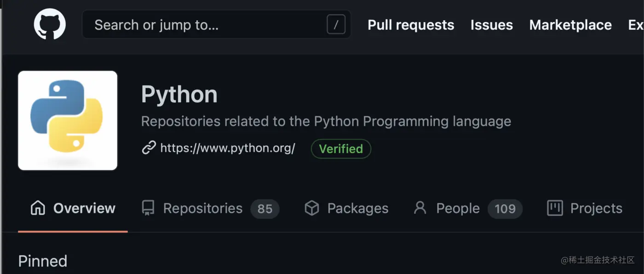Click the green Verified badge
Viewport: 644px width, 274px height.
pyautogui.click(x=341, y=149)
